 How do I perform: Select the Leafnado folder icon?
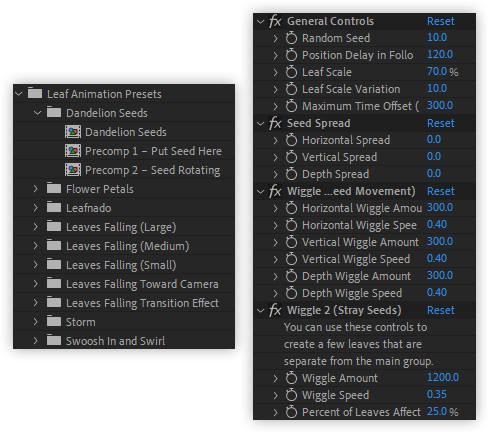[x=54, y=208]
